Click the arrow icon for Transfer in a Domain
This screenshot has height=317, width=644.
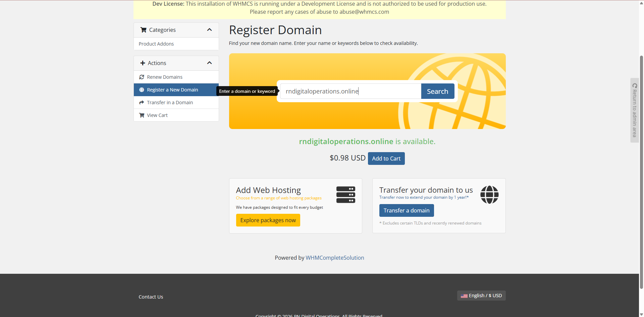point(142,103)
